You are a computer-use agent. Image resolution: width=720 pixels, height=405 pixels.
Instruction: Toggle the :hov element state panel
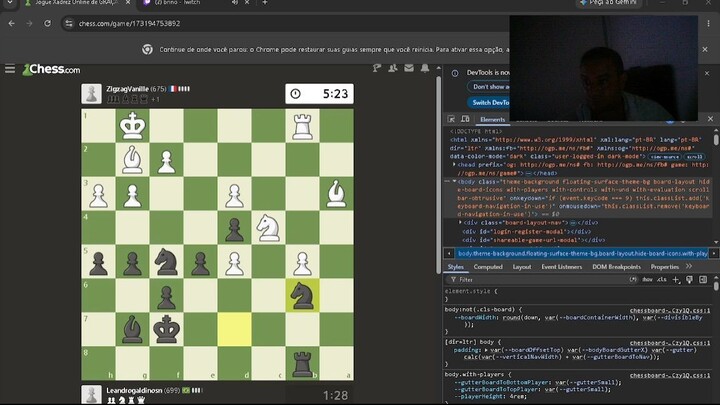click(x=647, y=279)
